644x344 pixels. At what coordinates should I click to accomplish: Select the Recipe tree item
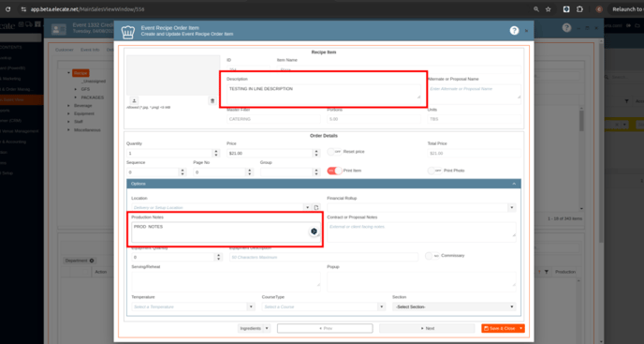tap(80, 73)
